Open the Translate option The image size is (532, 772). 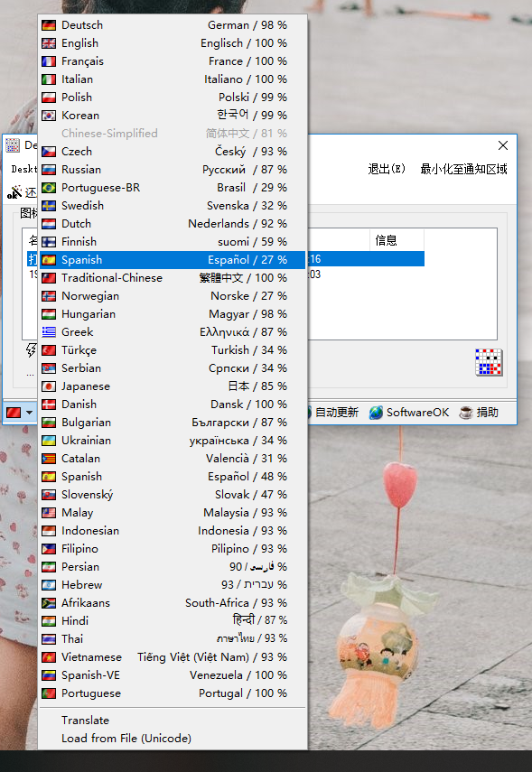[172, 721]
